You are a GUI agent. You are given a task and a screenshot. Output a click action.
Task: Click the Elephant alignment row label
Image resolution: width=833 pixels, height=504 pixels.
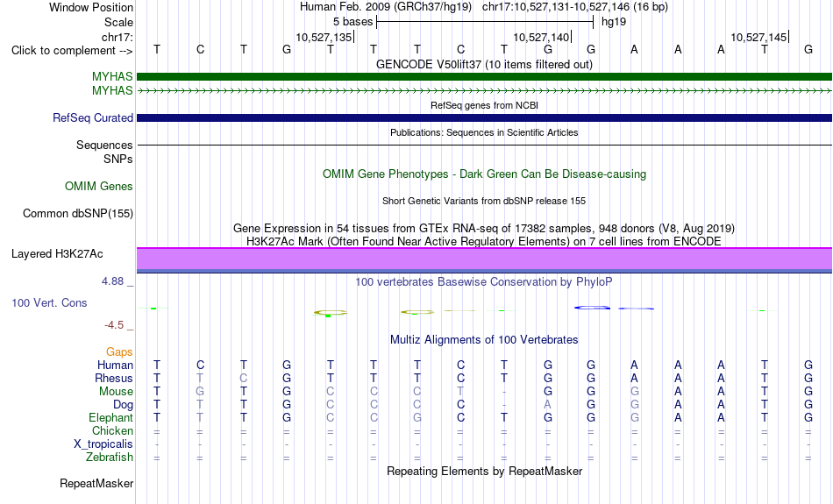point(110,417)
